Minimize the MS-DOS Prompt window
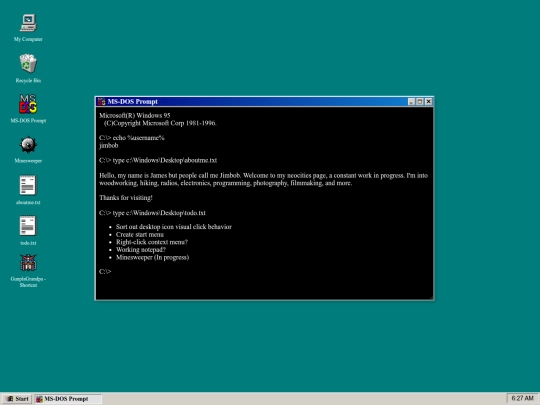540x405 pixels. point(411,102)
